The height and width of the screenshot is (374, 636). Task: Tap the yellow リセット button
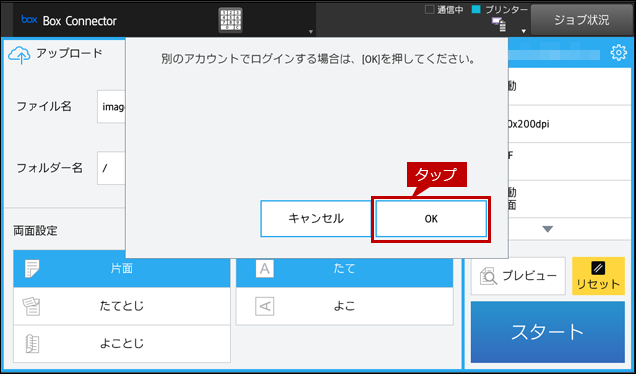tap(598, 276)
